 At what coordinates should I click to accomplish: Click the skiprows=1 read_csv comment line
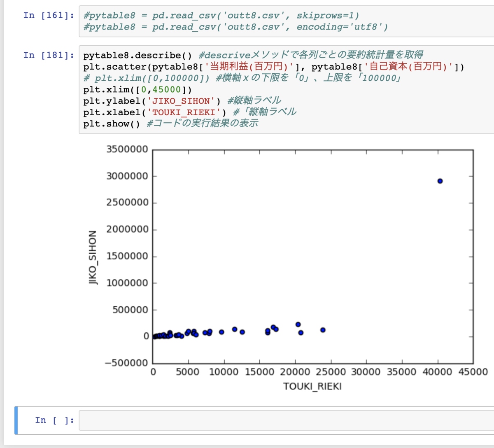coord(221,16)
